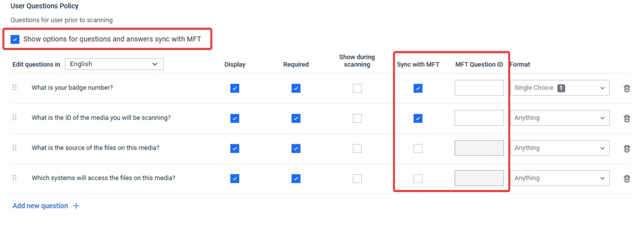Grab drag handle of badge number question
Screen dimensions: 644x227
click(14, 88)
